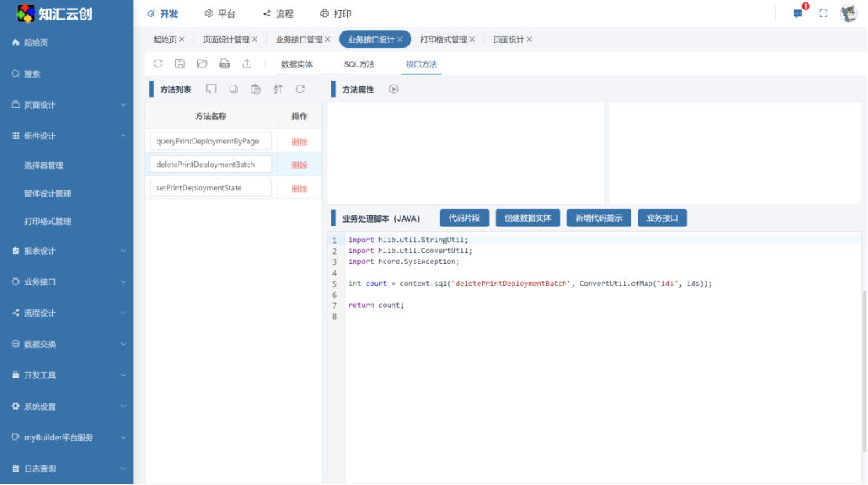Delete the queryPrintDeploymentByPage method

click(x=299, y=142)
